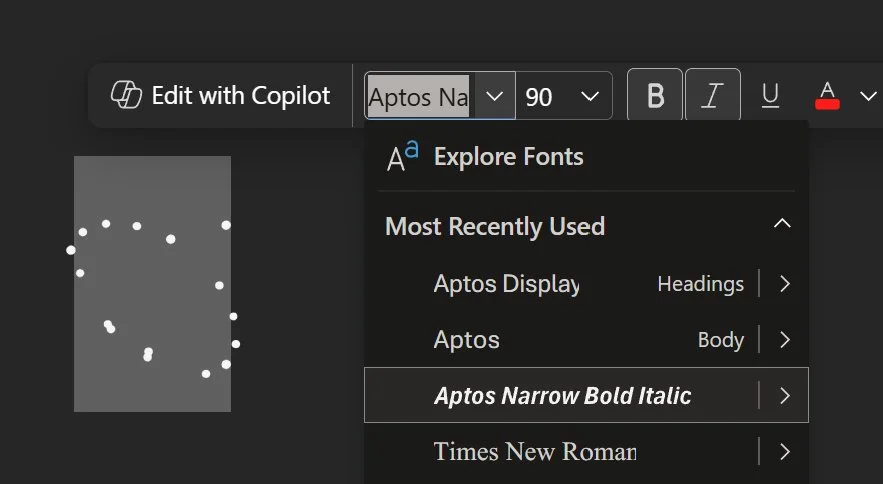Open the font size dropdown arrow
Image resolution: width=883 pixels, height=484 pixels.
590,96
